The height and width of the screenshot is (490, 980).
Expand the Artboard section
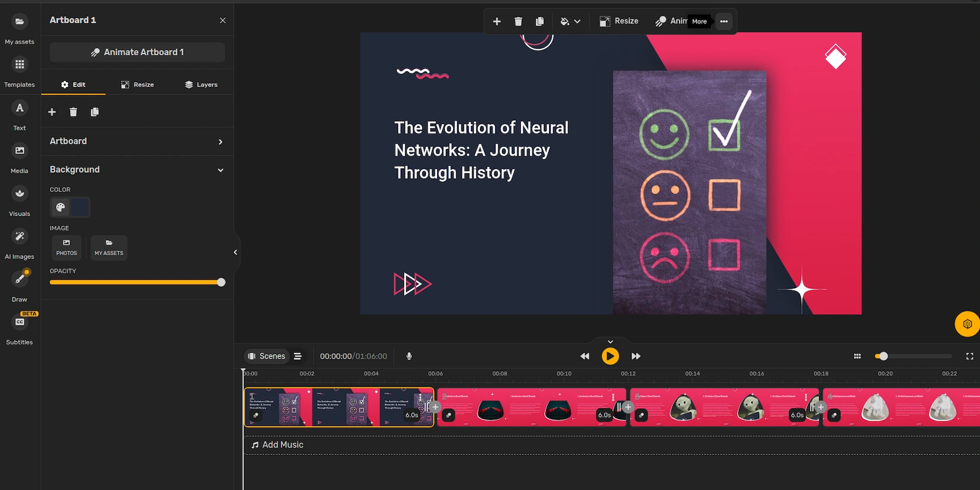tap(220, 142)
